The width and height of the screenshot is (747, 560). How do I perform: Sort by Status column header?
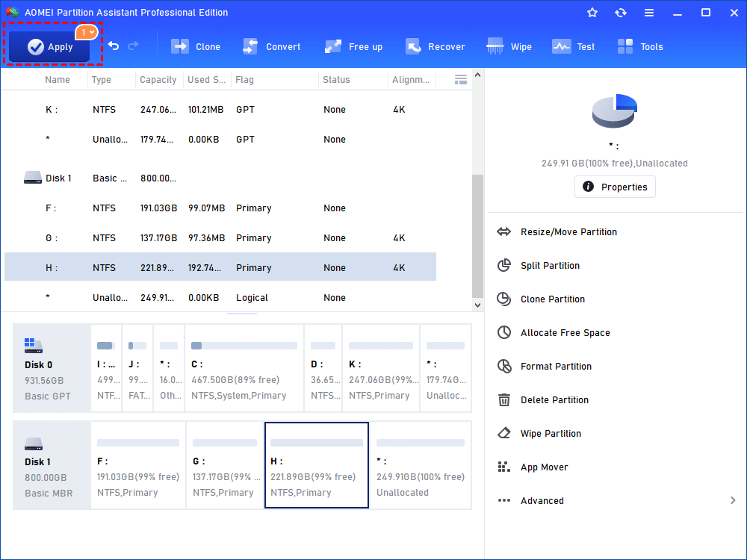(x=336, y=80)
